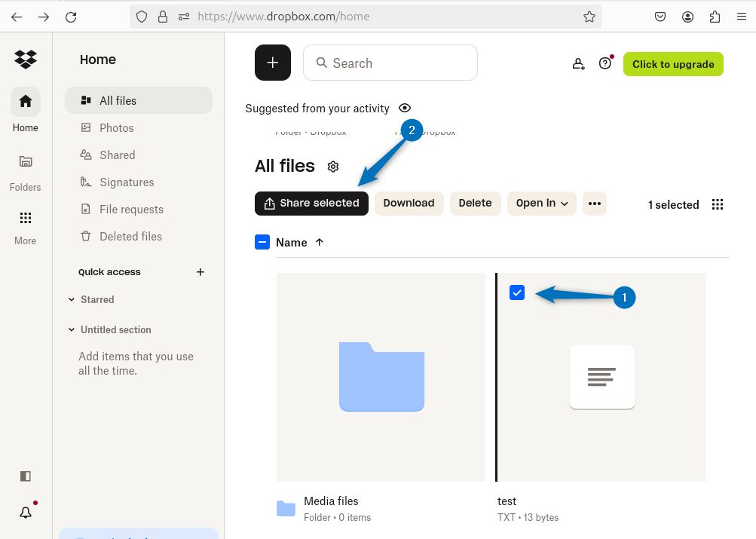The width and height of the screenshot is (756, 539).
Task: Switch view using grid layout icon
Action: tap(718, 204)
